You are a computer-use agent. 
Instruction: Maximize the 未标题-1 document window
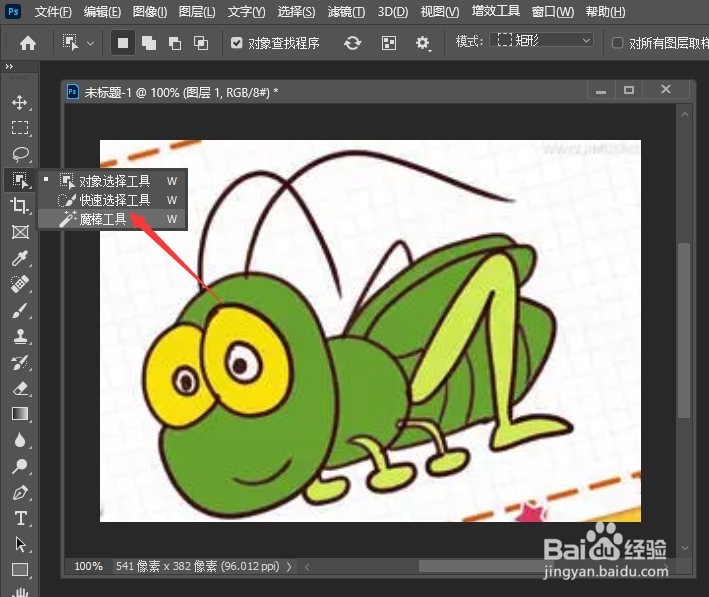(x=629, y=90)
